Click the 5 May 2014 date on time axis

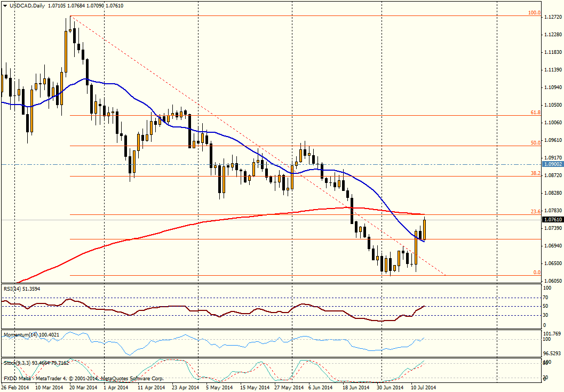[x=219, y=388]
